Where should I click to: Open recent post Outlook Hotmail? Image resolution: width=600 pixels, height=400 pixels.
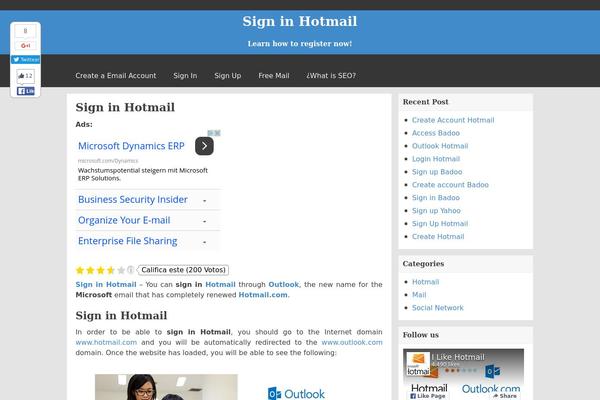pos(440,146)
